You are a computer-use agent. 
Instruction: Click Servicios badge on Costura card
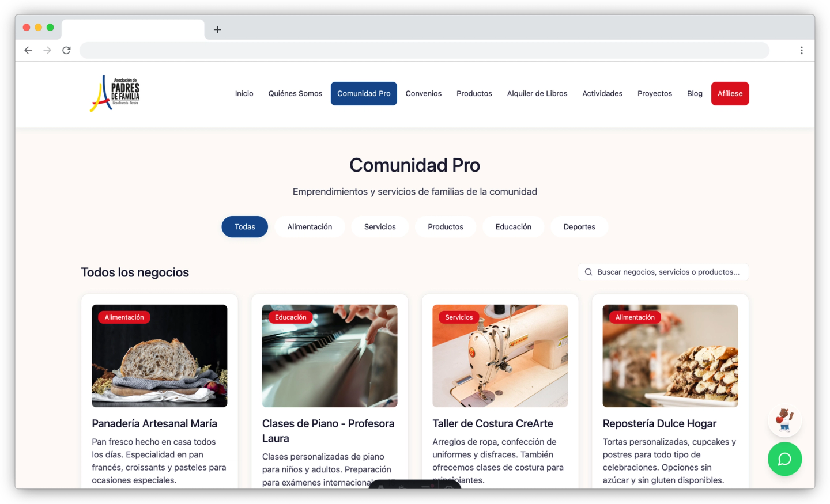[x=459, y=317]
